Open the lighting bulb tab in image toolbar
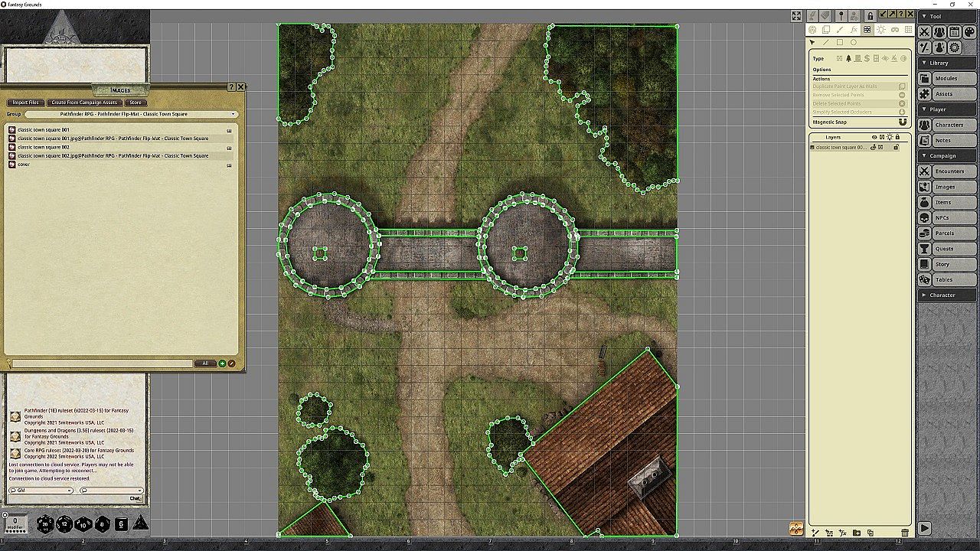This screenshot has width=980, height=551. 880,30
